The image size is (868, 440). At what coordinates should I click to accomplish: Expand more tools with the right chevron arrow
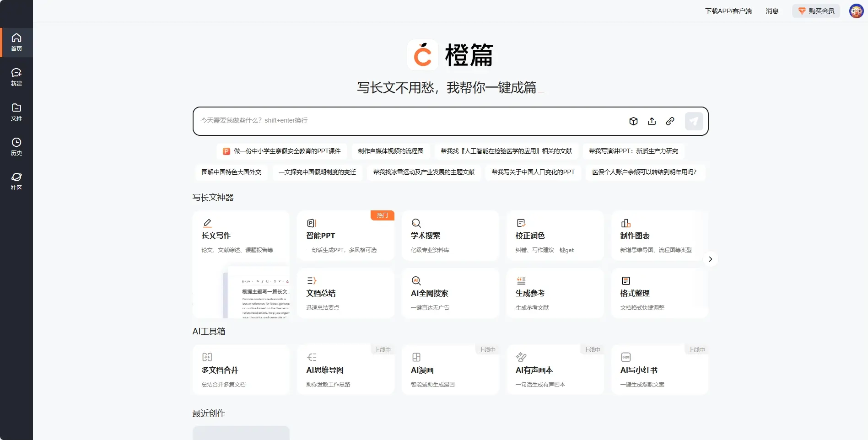coord(710,259)
